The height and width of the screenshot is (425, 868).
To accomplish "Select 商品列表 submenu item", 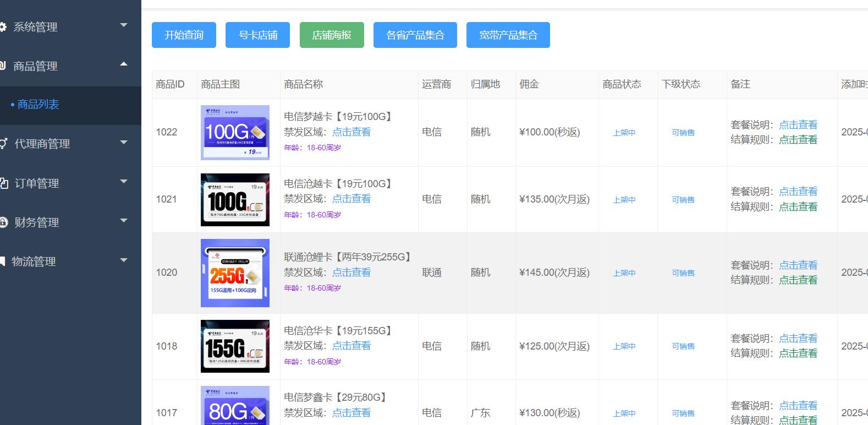I will point(70,105).
